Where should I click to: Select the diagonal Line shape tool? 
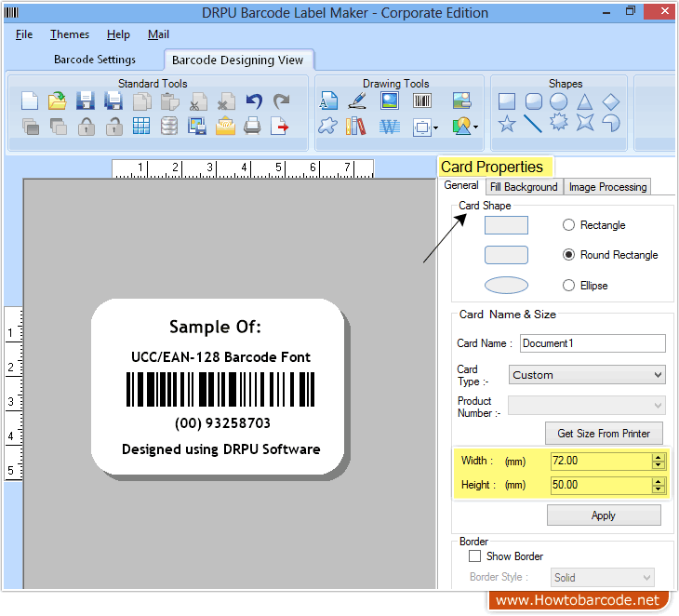[x=533, y=124]
